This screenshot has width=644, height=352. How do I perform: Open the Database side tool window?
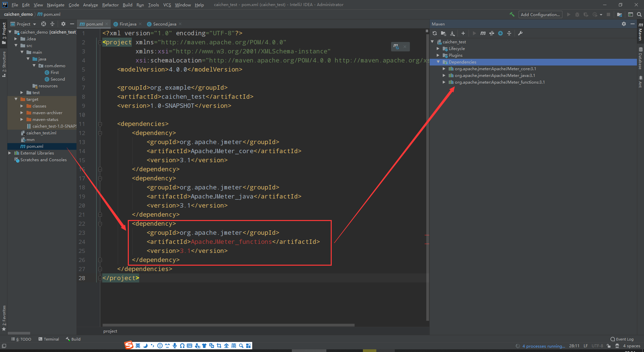[x=640, y=58]
